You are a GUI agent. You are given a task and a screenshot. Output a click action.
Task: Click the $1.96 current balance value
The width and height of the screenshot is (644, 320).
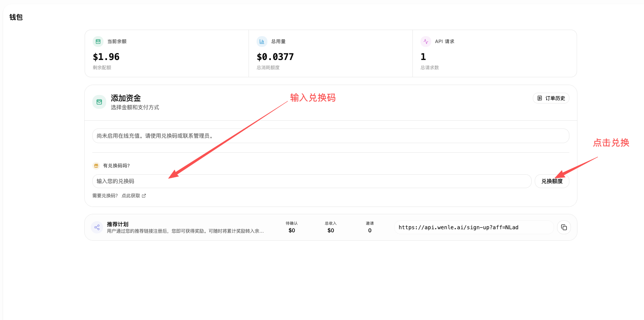coord(106,57)
